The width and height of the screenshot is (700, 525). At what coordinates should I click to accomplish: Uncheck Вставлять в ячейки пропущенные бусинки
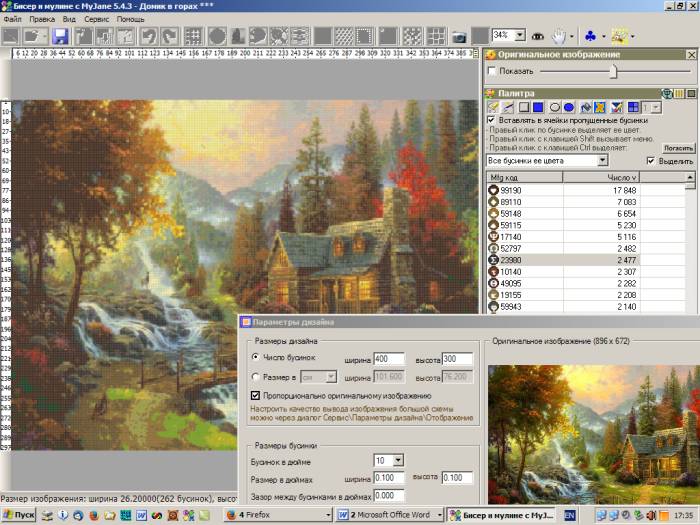click(x=491, y=120)
